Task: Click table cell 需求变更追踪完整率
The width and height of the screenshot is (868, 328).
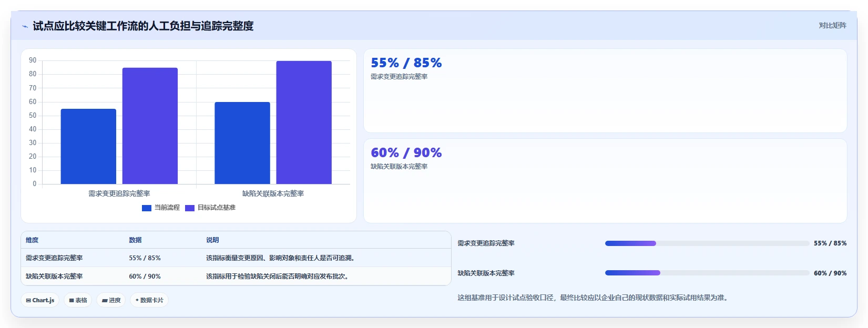Action: [54, 258]
